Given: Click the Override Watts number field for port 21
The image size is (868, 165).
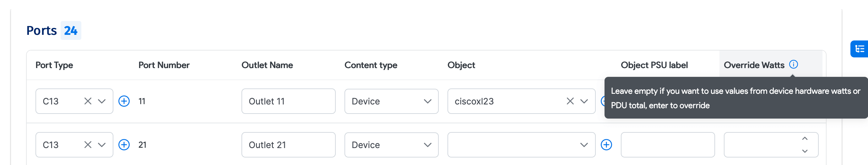Looking at the screenshot, I should click(x=762, y=145).
